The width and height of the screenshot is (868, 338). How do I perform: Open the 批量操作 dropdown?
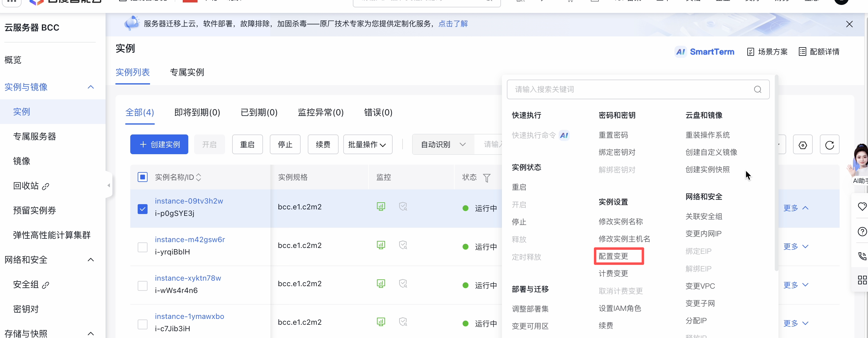[367, 145]
